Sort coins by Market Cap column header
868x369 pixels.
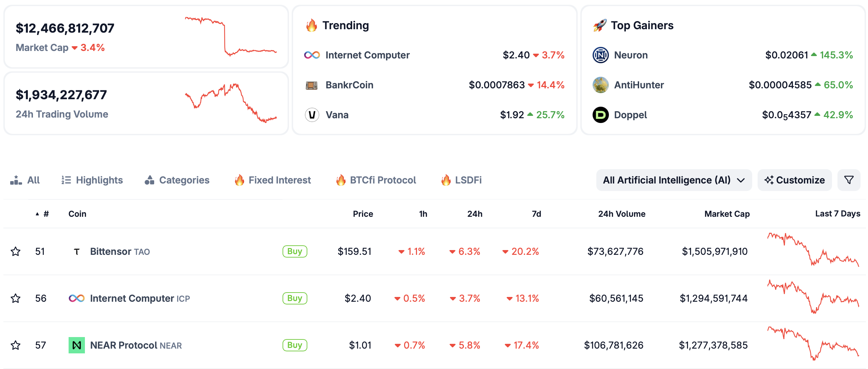click(727, 214)
